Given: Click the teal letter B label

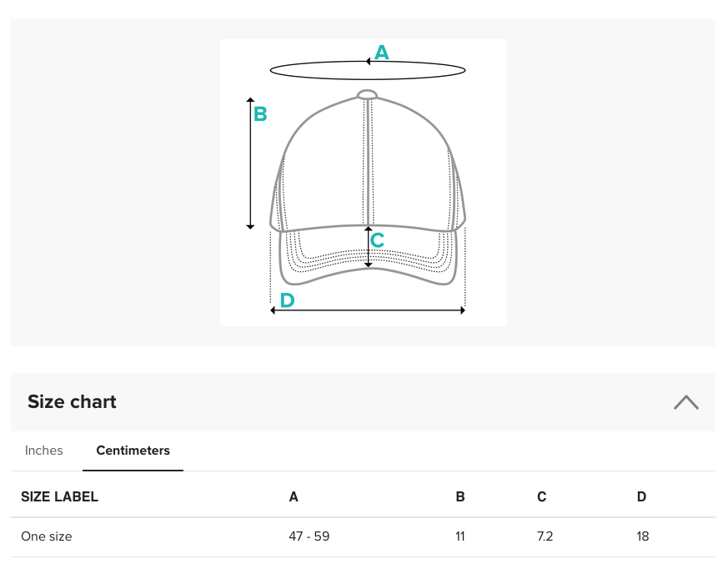Looking at the screenshot, I should coord(260,113).
